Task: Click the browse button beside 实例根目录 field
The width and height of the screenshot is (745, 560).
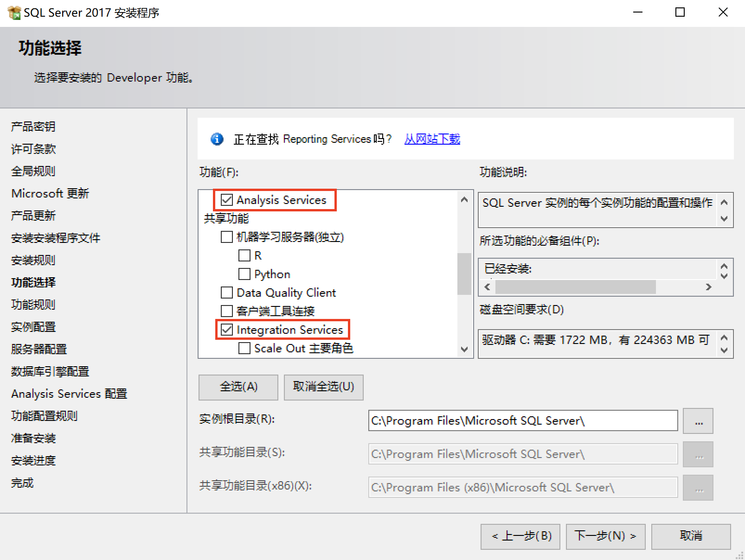Action: [x=698, y=420]
